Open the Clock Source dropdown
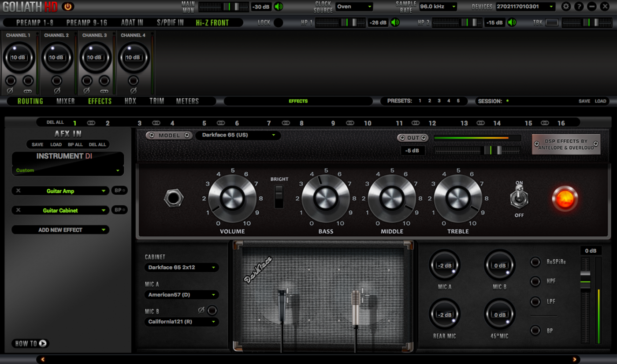This screenshot has height=364, width=617. [x=354, y=7]
